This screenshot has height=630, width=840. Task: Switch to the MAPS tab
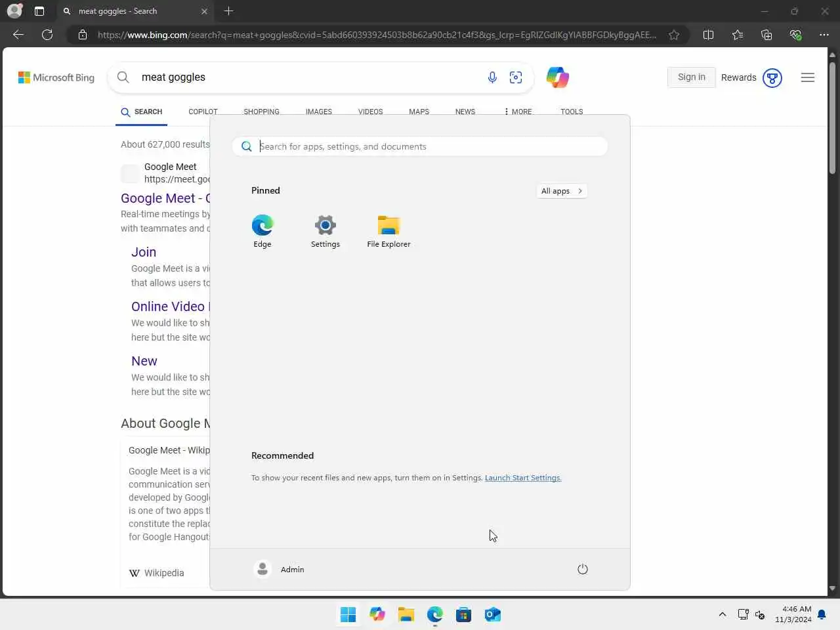click(x=419, y=112)
